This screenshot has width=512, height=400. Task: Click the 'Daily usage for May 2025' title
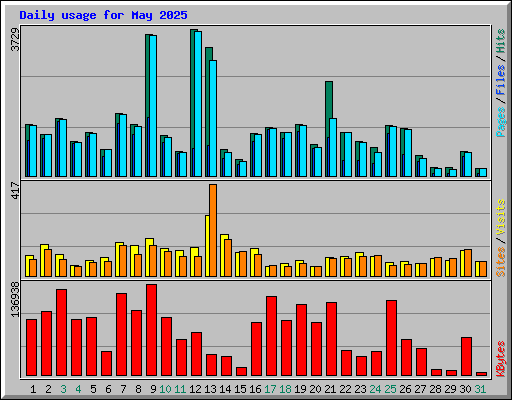click(103, 15)
